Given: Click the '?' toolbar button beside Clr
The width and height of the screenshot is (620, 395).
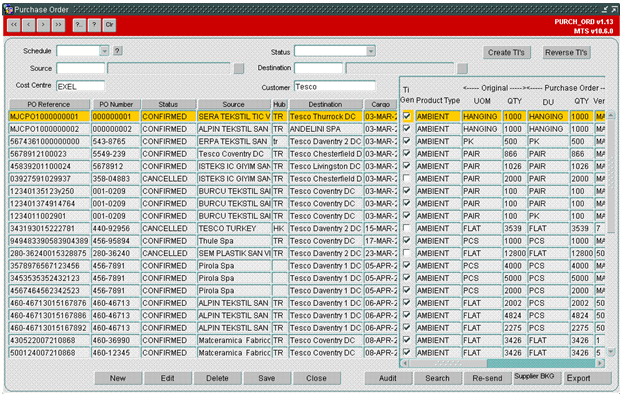Looking at the screenshot, I should click(94, 25).
